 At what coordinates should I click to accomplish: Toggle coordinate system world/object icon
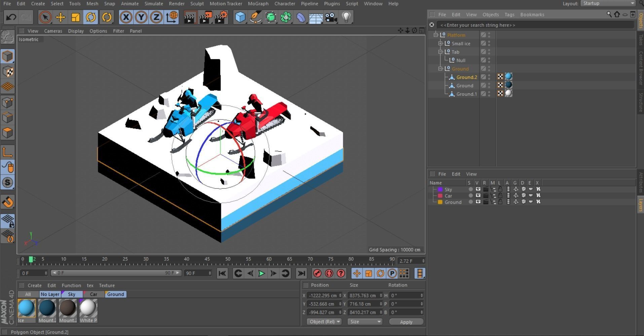pyautogui.click(x=172, y=17)
